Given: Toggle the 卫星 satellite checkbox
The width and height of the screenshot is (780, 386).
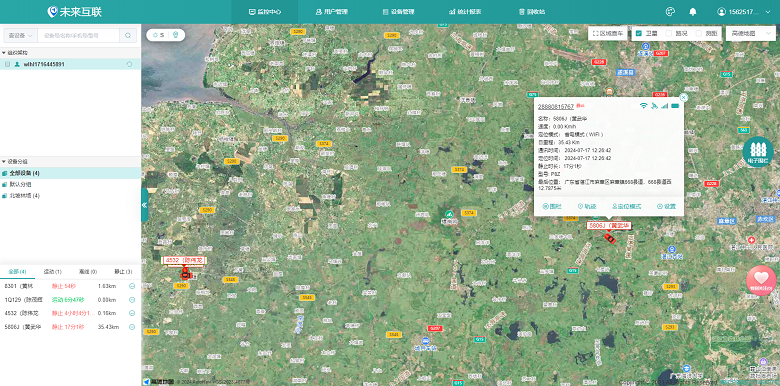Looking at the screenshot, I should [x=639, y=33].
